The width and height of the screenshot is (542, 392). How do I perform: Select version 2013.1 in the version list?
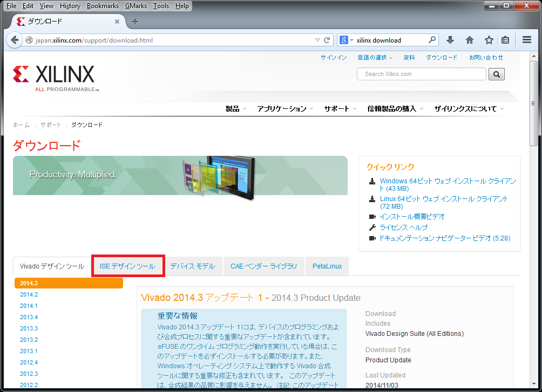(29, 351)
